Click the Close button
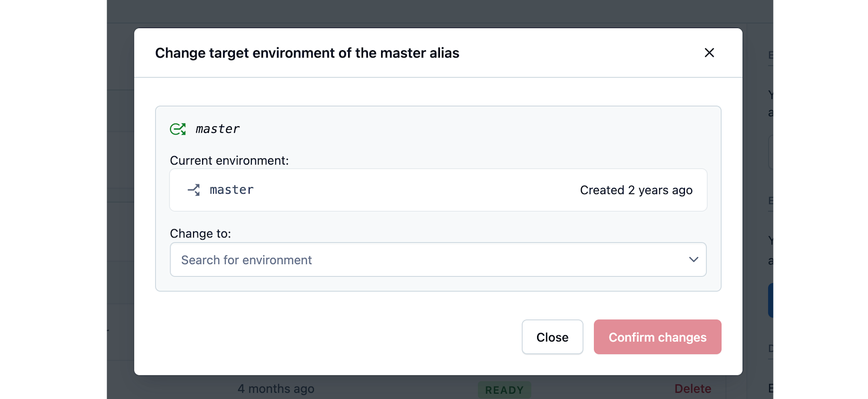Screen dimensions: 868x399 [x=552, y=337]
